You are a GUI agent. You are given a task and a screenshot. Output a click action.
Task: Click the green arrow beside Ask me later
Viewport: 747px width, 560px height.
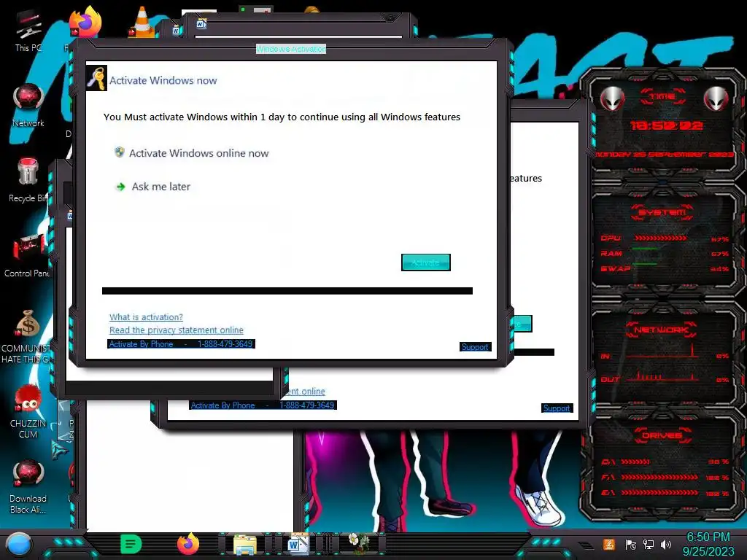coord(120,187)
